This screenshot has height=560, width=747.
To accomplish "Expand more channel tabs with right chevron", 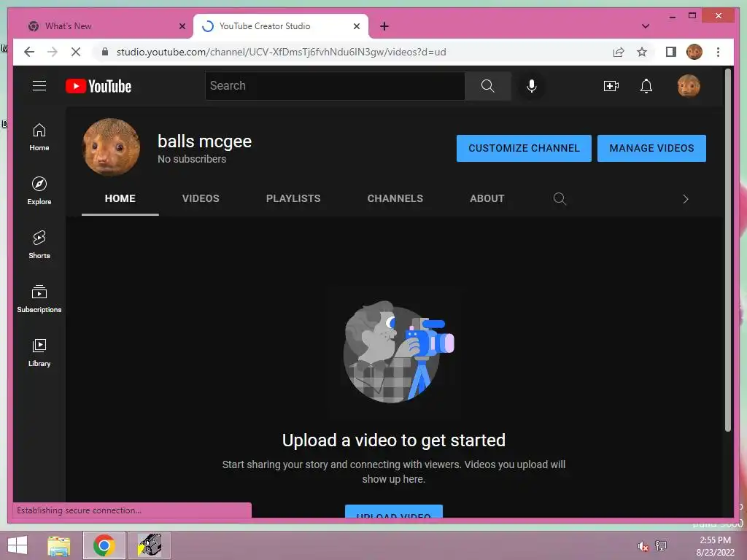I will [686, 199].
